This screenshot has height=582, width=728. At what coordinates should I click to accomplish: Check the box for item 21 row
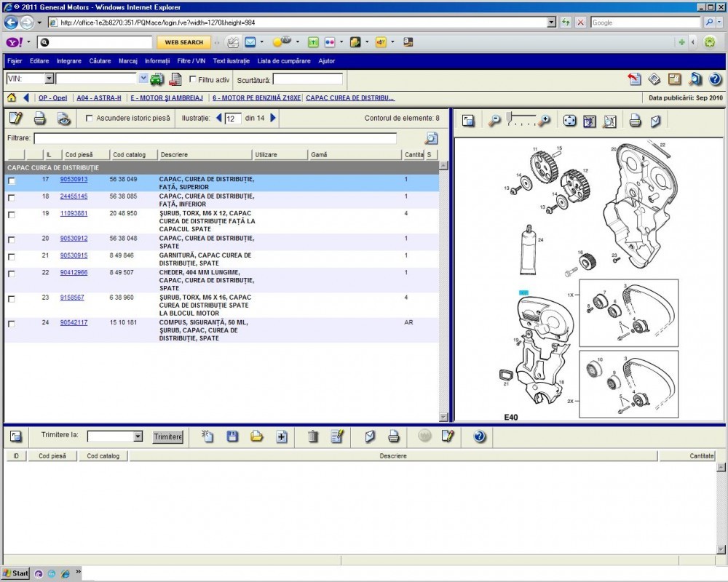click(12, 257)
